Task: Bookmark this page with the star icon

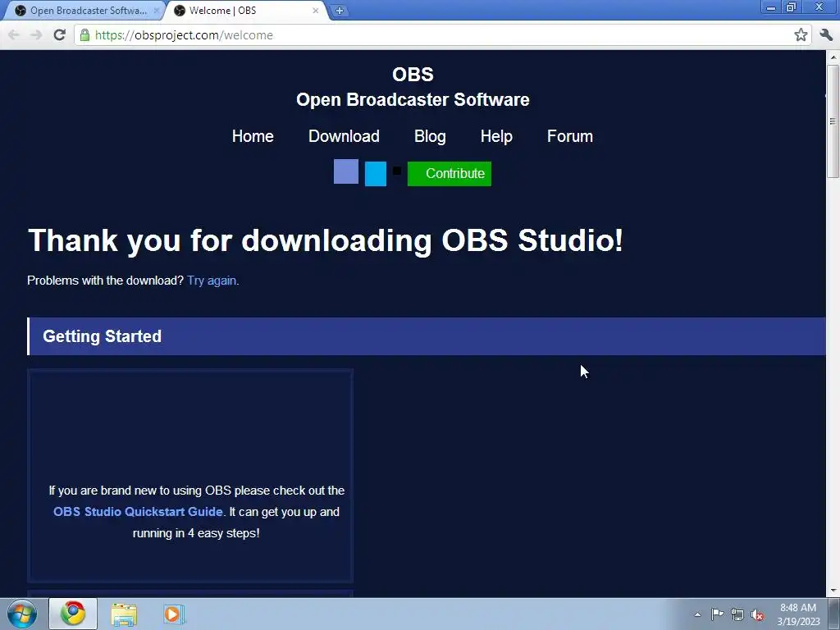Action: coord(801,34)
